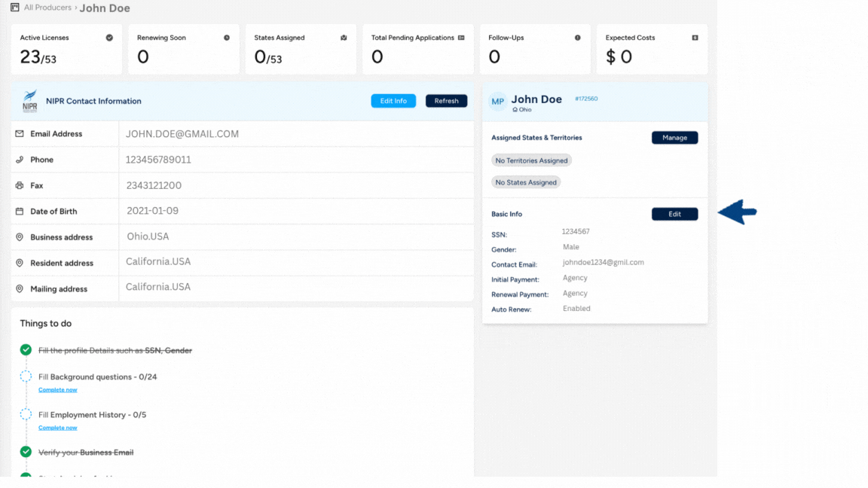The image size is (868, 488).
Task: Click the Complete now link under Background questions
Action: click(57, 389)
